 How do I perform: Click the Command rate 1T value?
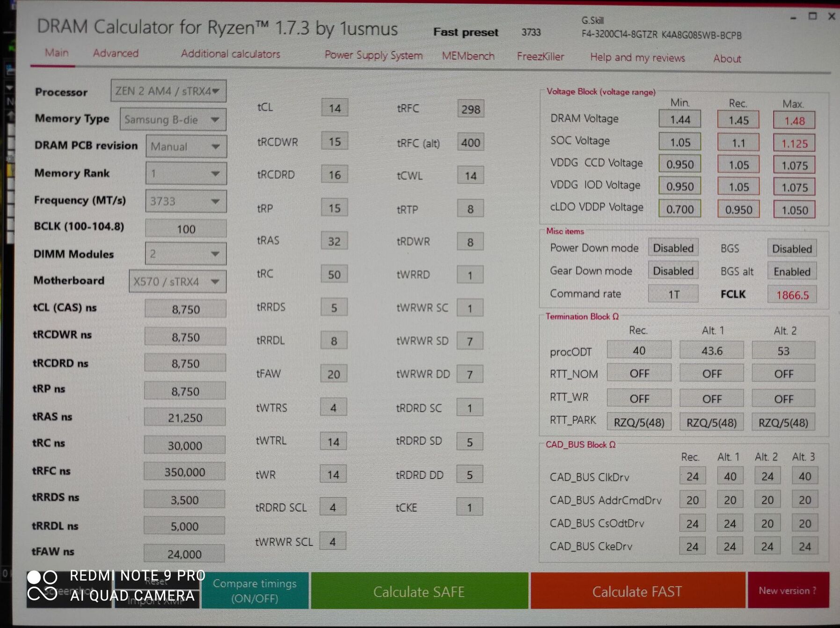673,294
